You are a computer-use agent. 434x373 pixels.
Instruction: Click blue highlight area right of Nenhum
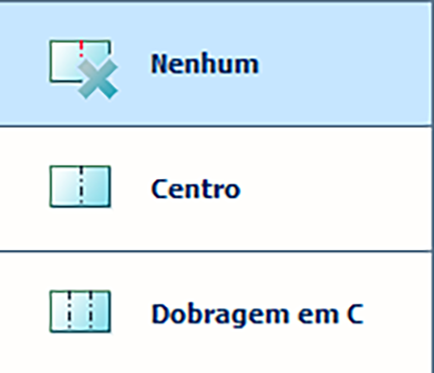345,64
